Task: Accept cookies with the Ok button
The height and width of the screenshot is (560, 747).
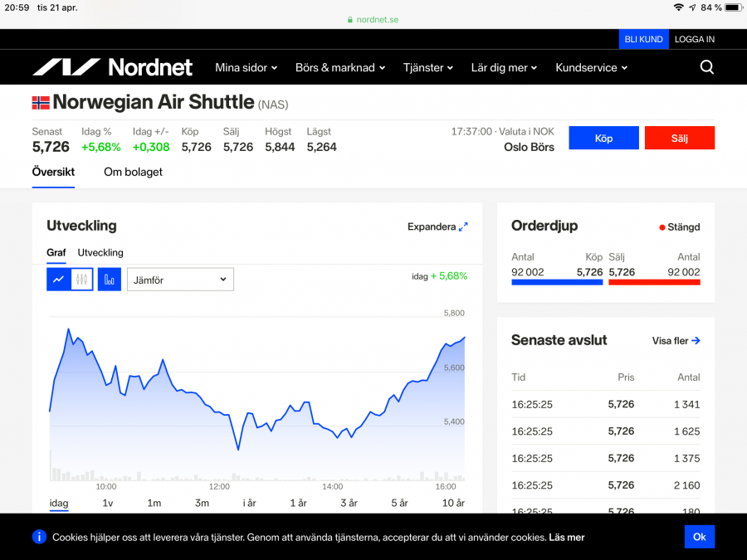Action: (x=699, y=537)
